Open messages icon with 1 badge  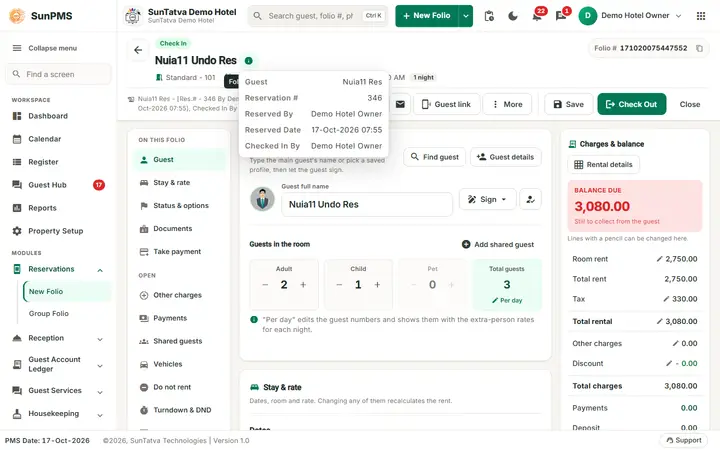[561, 16]
